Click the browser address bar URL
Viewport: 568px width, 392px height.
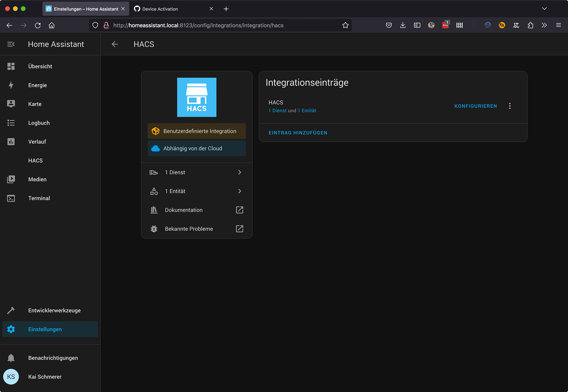click(198, 25)
